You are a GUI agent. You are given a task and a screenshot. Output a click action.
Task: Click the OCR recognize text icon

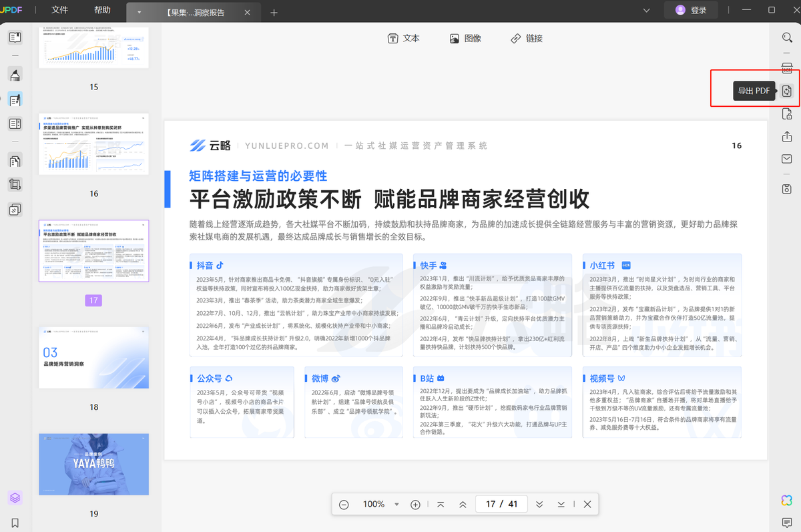click(x=787, y=67)
